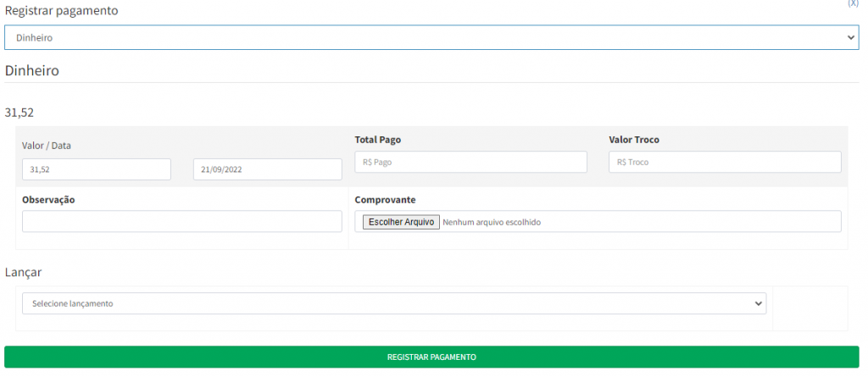
Task: Close the Registrar pagamento dialog with (X)
Action: 853,3
